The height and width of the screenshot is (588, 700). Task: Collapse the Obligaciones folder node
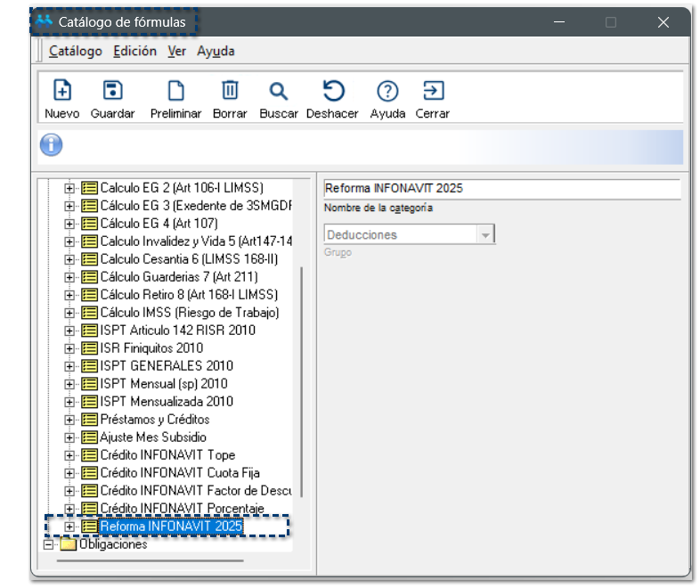tap(49, 544)
